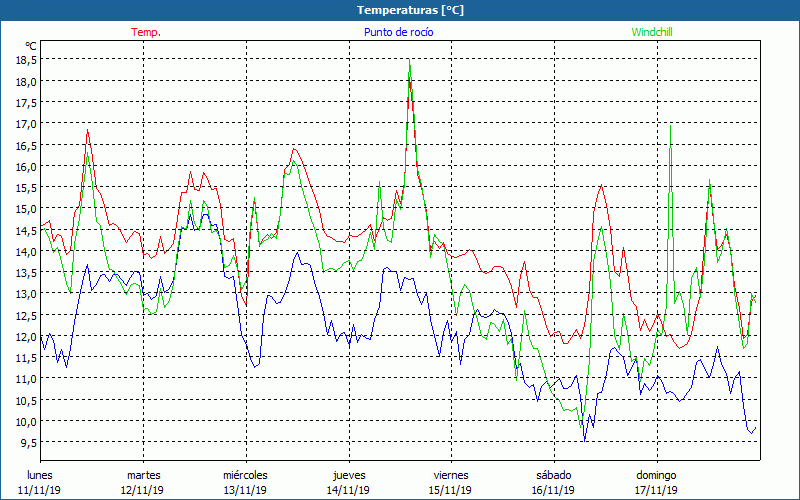Click the 18,0 y-axis value

click(27, 81)
